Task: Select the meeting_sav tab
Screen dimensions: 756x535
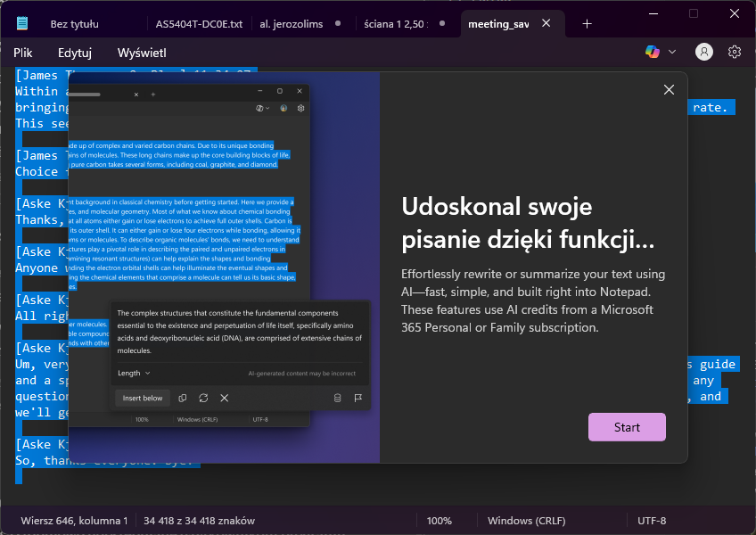Action: [x=498, y=24]
